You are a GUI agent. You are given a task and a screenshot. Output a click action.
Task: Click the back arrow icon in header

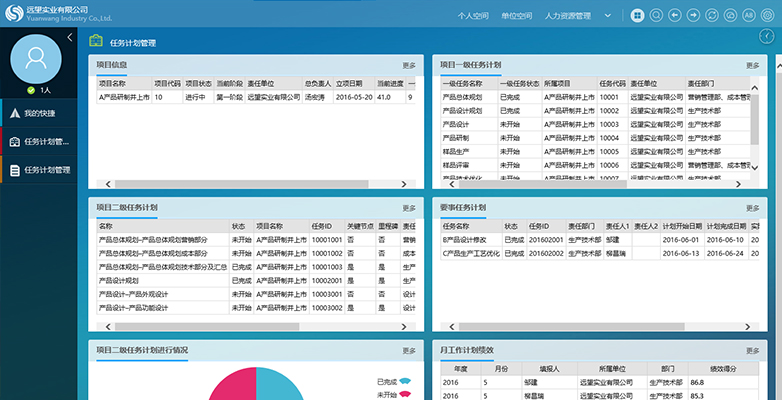(675, 16)
